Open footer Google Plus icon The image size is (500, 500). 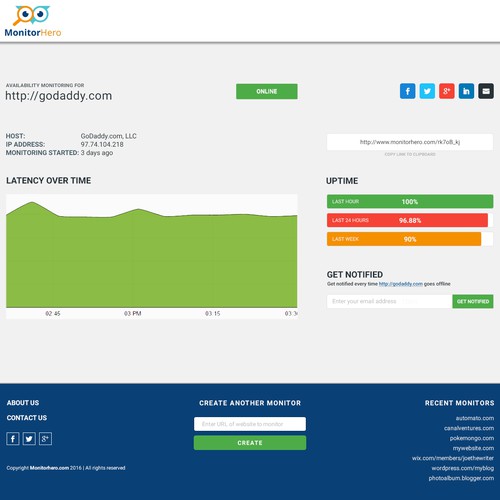[x=45, y=439]
